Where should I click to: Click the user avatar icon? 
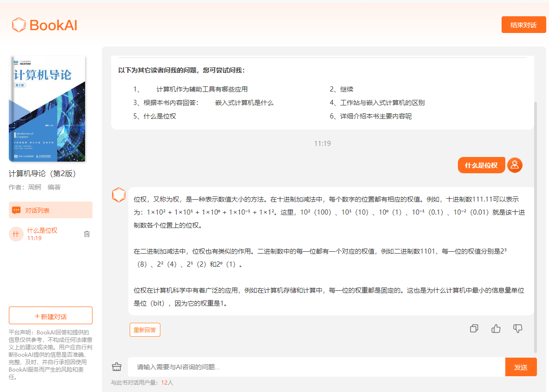point(515,165)
